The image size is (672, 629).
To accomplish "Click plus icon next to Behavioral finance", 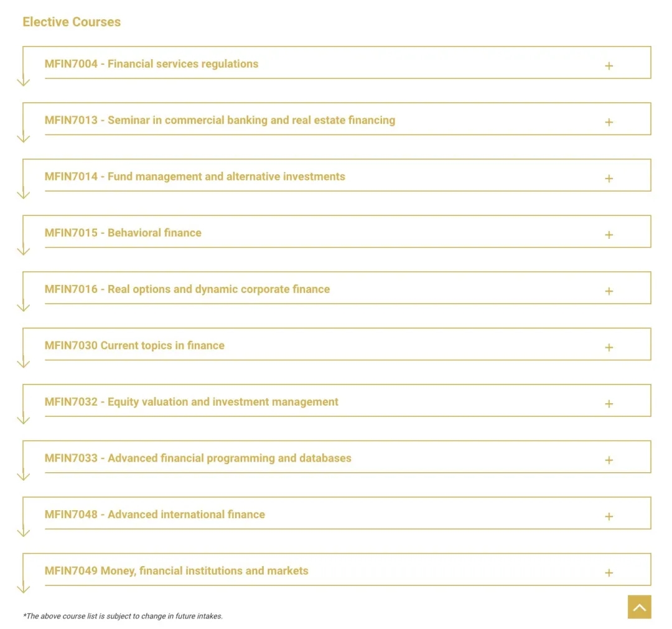I will [x=609, y=235].
